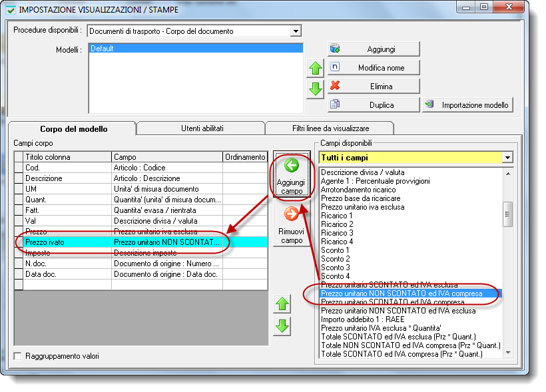
Task: Select Prezzo unitario NON SCONTATO ed IVA compresa
Action: (x=411, y=294)
